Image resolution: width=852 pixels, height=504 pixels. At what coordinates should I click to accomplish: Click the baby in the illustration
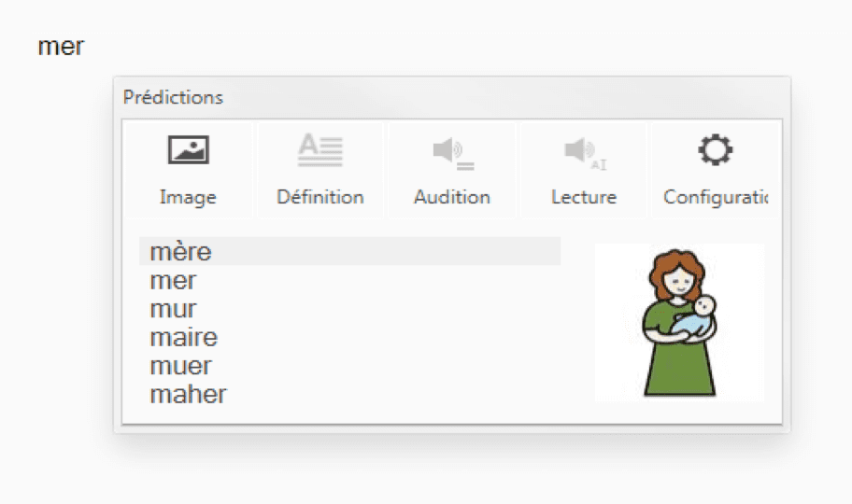click(699, 315)
